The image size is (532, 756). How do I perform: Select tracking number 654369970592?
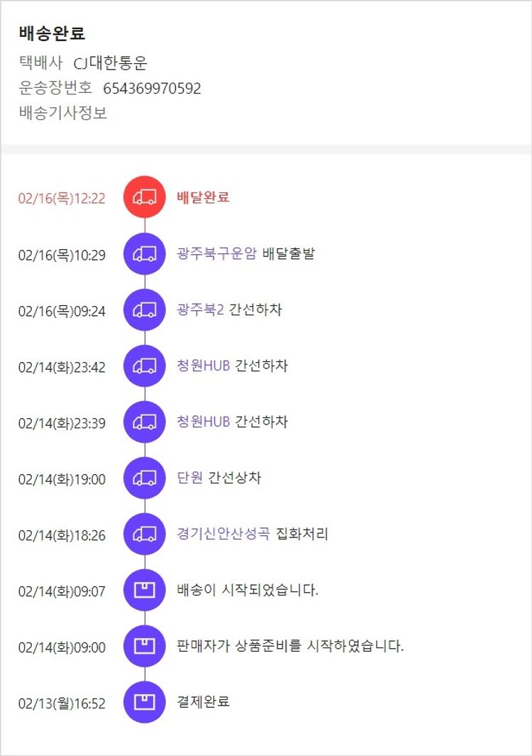pyautogui.click(x=152, y=89)
